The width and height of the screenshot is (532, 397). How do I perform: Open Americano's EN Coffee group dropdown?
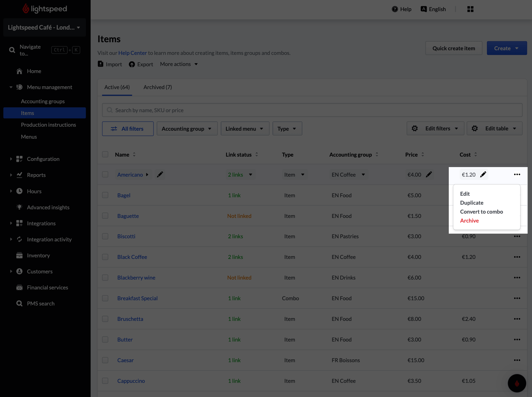349,174
